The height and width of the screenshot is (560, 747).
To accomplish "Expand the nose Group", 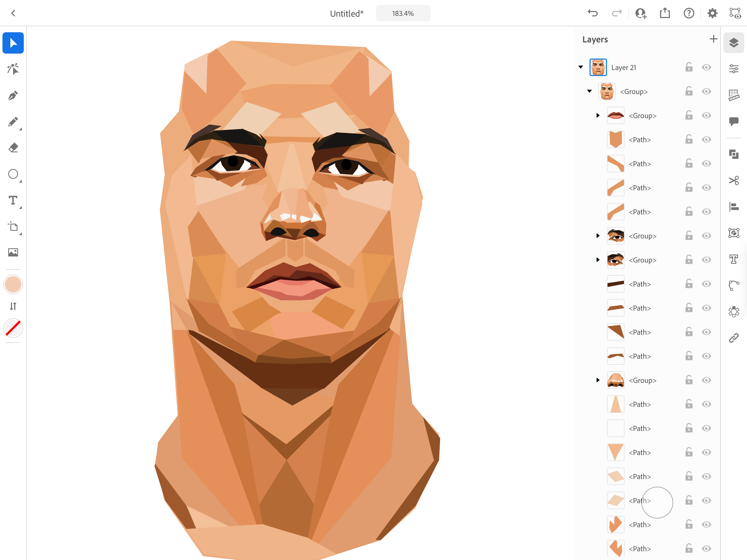I will click(x=598, y=380).
